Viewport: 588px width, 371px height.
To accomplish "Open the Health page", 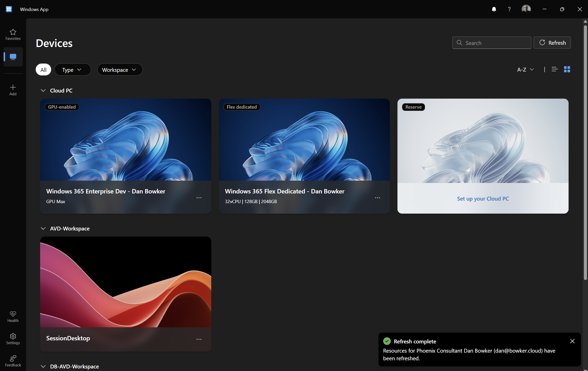I will 13,317.
